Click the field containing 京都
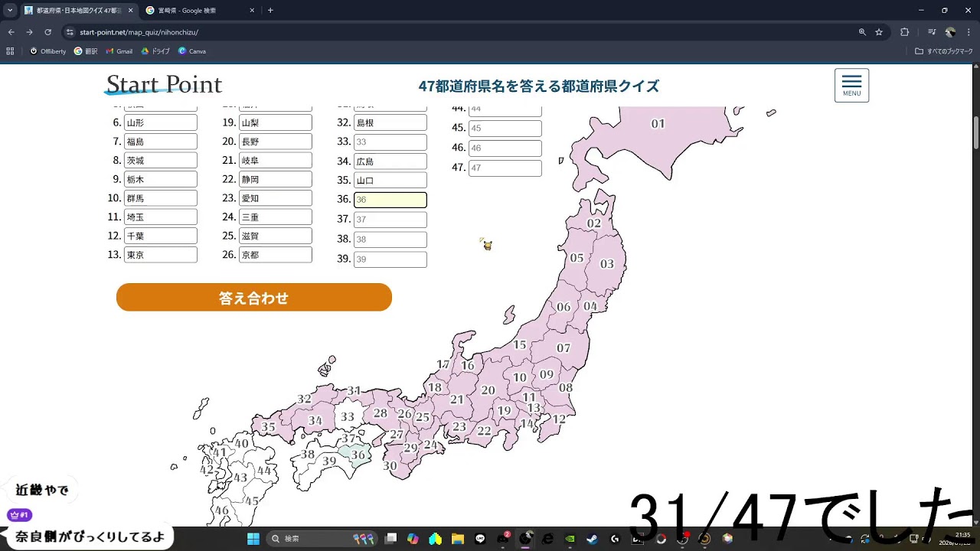Screen dimensions: 980x551 point(276,255)
